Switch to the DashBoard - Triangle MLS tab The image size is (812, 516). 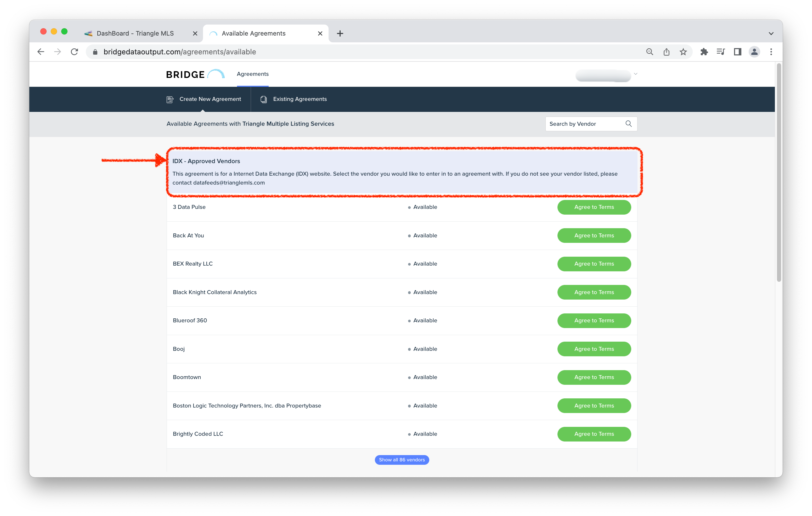(135, 33)
